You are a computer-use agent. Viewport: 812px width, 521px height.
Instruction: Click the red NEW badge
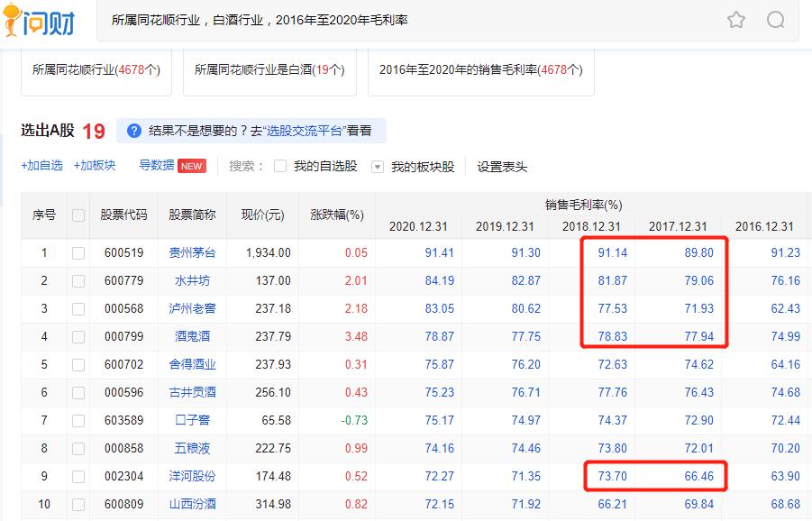click(192, 166)
